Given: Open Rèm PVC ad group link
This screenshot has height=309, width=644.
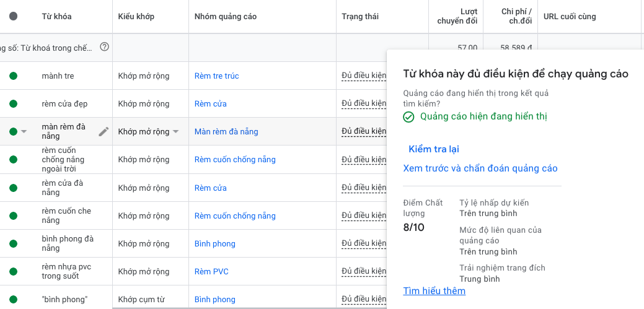Looking at the screenshot, I should click(211, 272).
